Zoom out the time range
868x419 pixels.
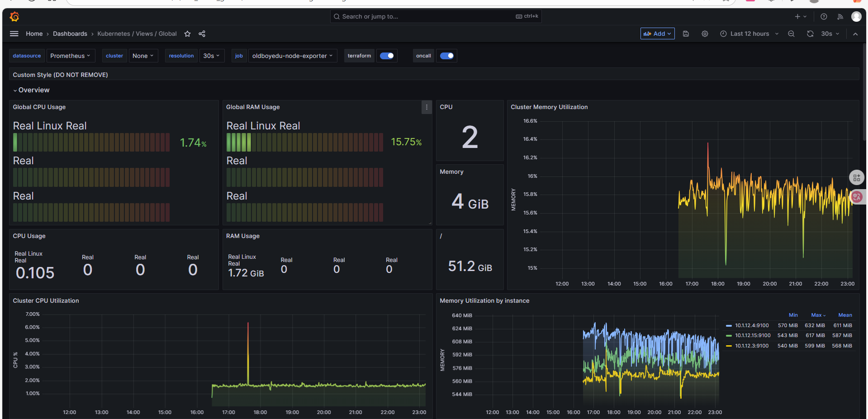791,34
